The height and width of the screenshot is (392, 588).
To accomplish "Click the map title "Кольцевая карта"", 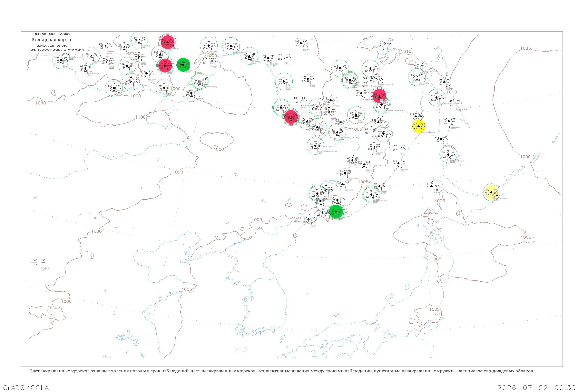I will coord(51,40).
